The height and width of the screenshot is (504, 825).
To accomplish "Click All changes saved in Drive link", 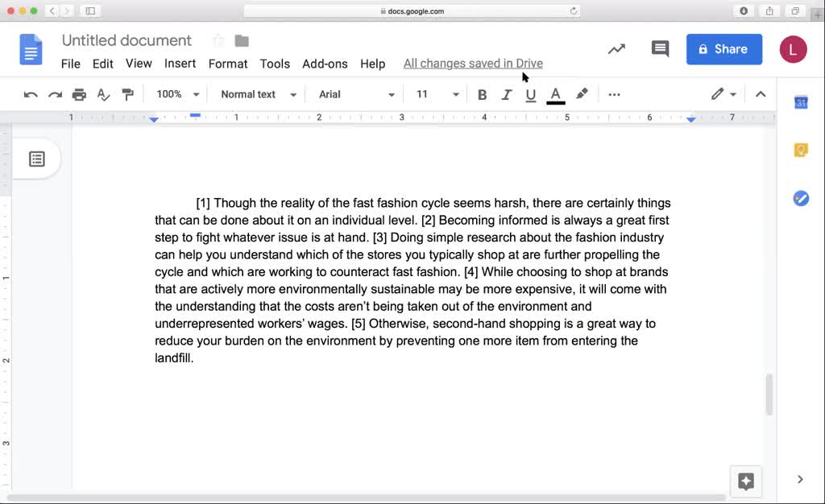I will (473, 64).
